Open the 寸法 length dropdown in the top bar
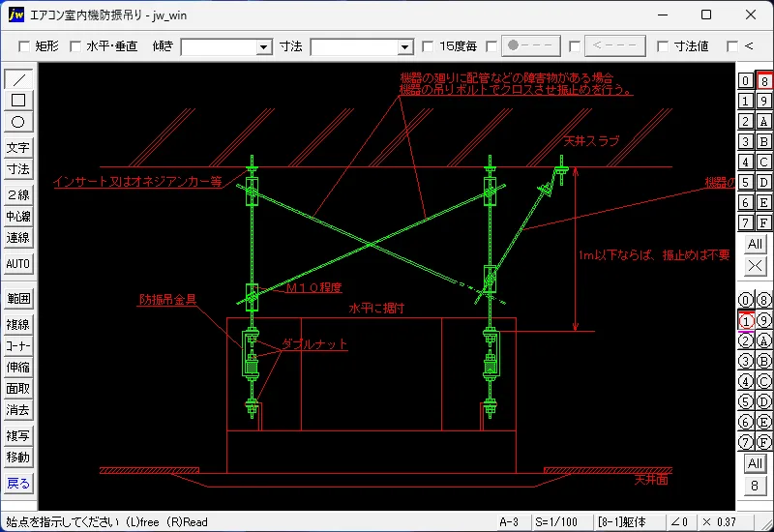 pos(404,46)
